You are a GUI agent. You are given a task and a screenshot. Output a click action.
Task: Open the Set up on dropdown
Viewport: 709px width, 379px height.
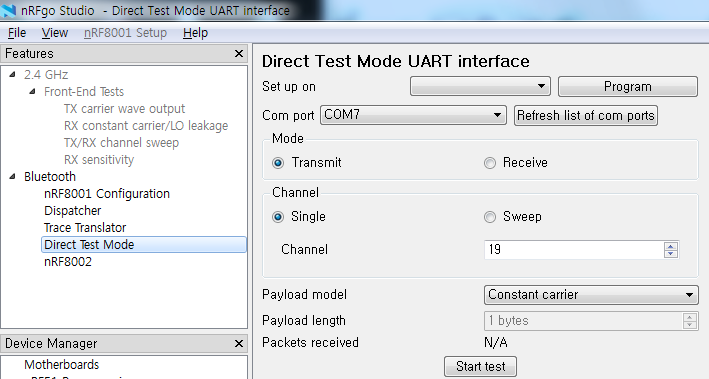480,86
